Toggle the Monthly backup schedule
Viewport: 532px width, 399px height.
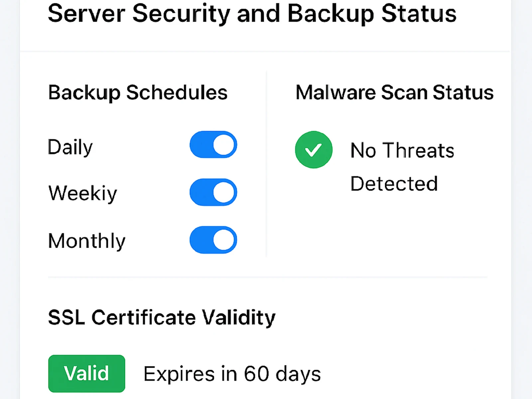point(213,240)
